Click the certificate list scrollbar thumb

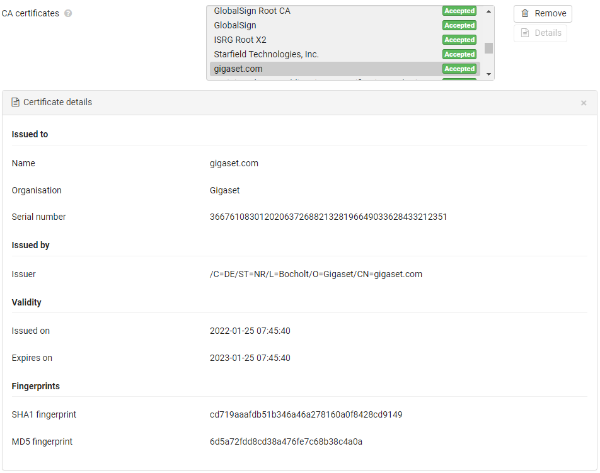pyautogui.click(x=489, y=48)
